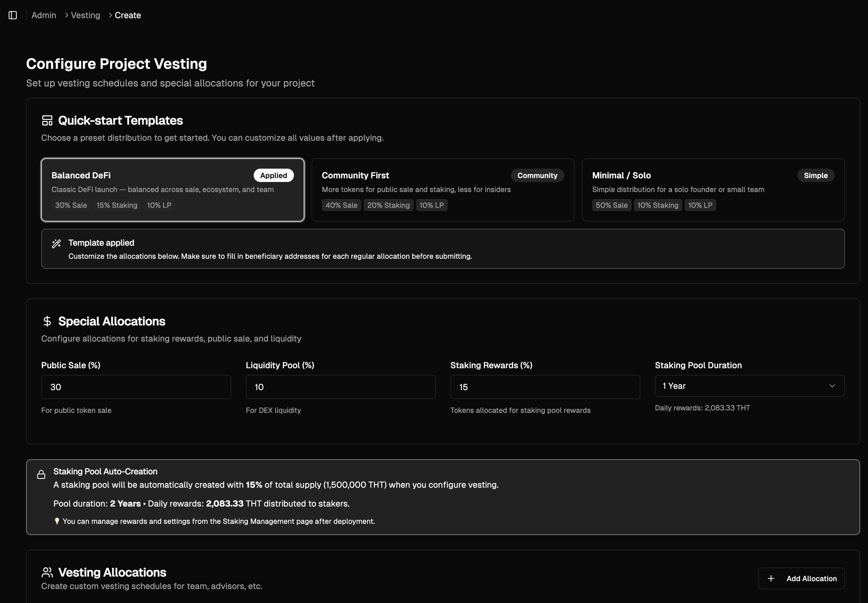Click the Simple badge
The image size is (868, 603).
pyautogui.click(x=816, y=175)
